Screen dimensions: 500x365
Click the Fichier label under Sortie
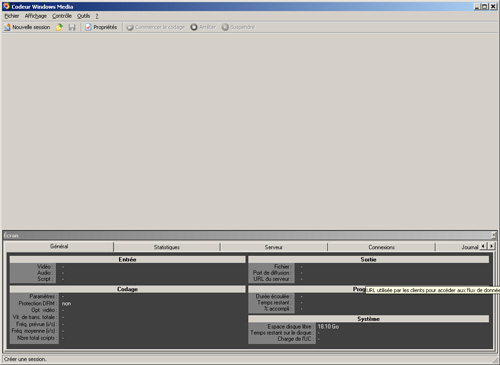(x=282, y=267)
